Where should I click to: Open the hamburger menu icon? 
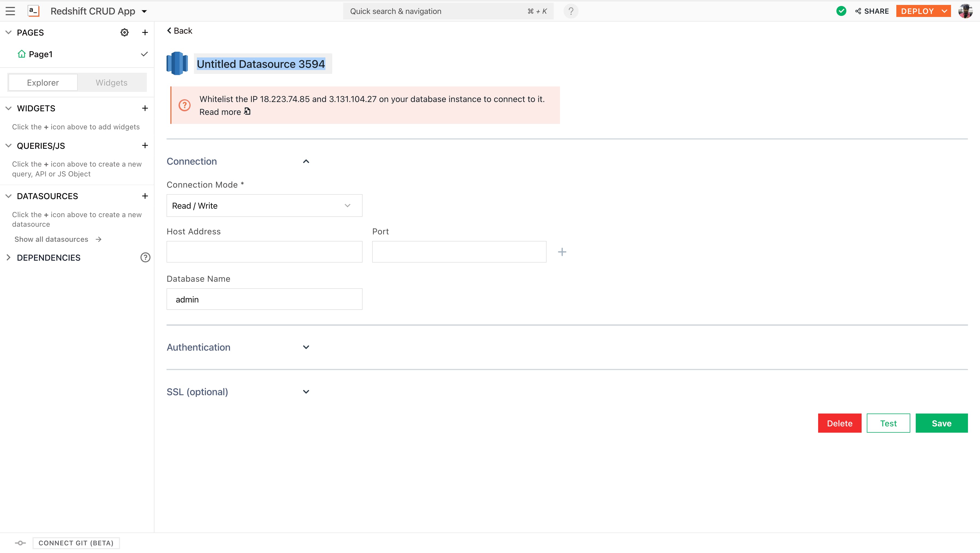(x=10, y=11)
